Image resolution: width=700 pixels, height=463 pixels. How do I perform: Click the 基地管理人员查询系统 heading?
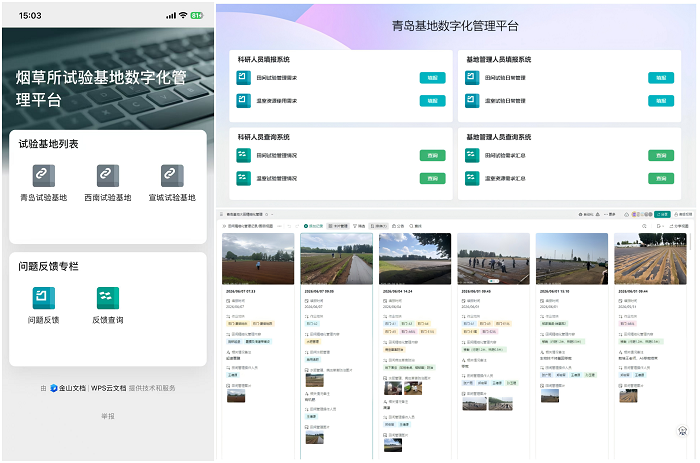coord(499,137)
